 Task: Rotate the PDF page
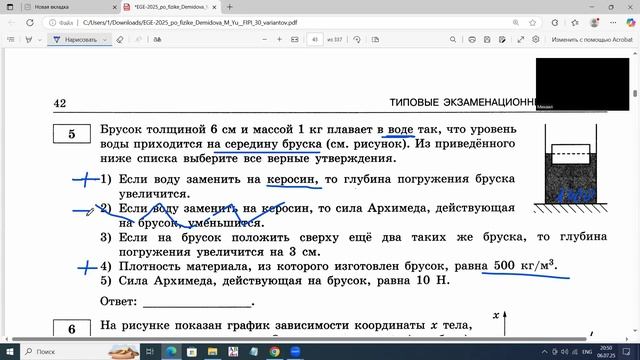[x=357, y=40]
